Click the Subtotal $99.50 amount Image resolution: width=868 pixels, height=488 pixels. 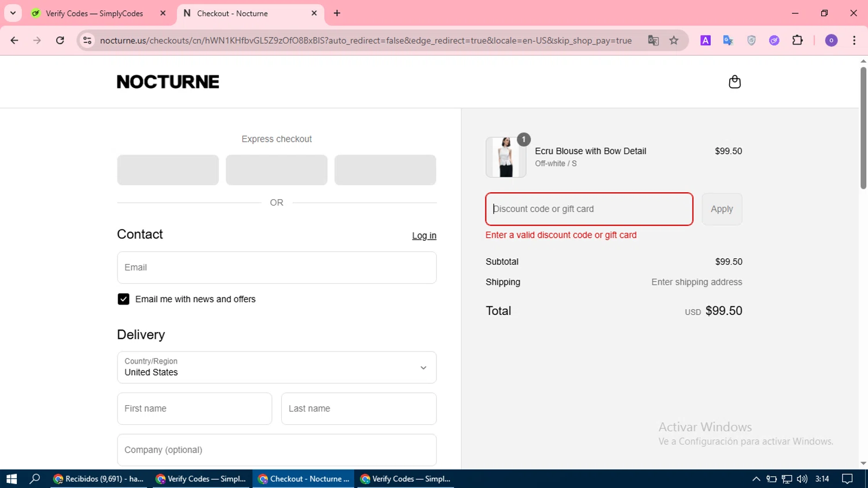tap(729, 262)
